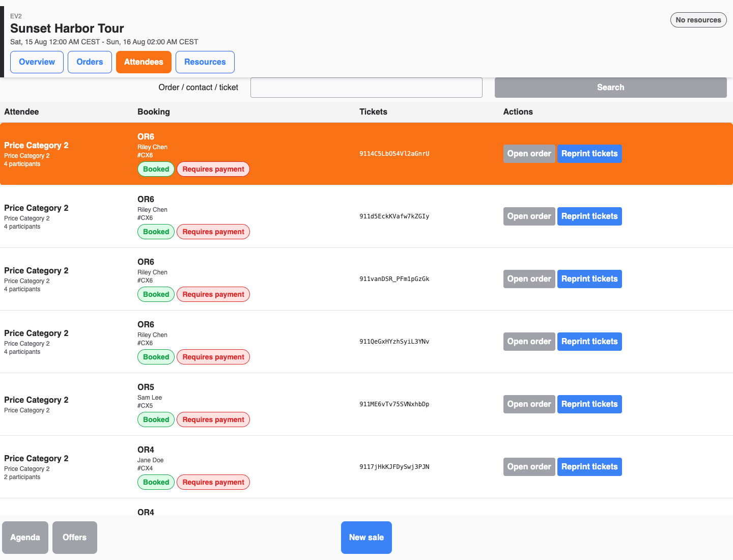Open order for ticket 911QeGxHYzhSyiL3YNv

pos(529,342)
